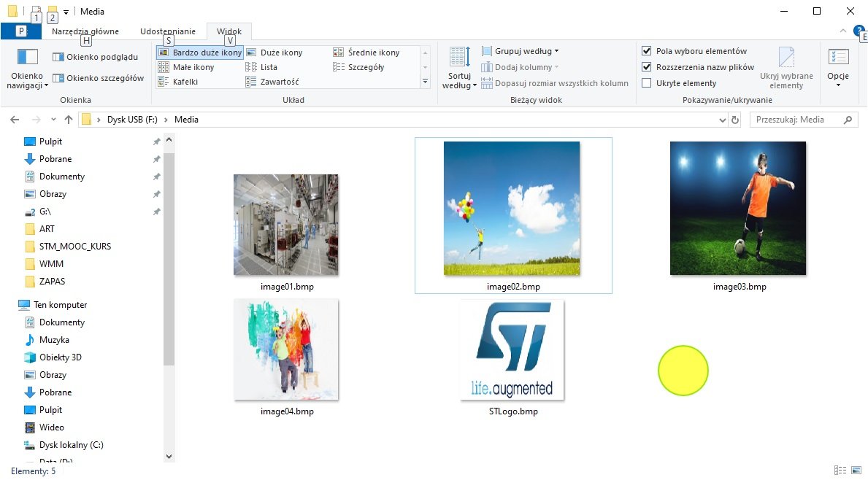This screenshot has width=868, height=480.
Task: Go back with the left arrow
Action: click(15, 120)
